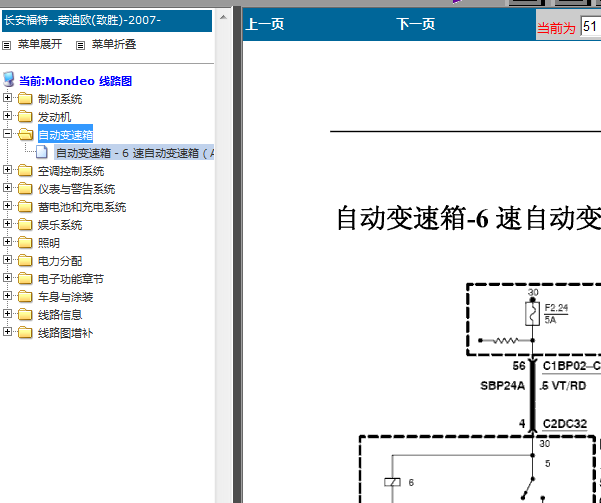
Task: Expand the 空调控制系统 tree node
Action: tap(7, 169)
